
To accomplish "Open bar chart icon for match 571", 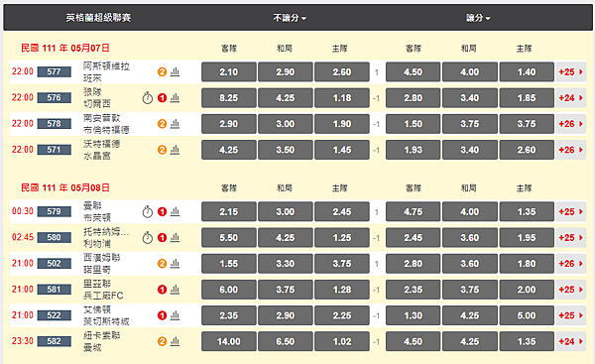I will click(x=175, y=150).
